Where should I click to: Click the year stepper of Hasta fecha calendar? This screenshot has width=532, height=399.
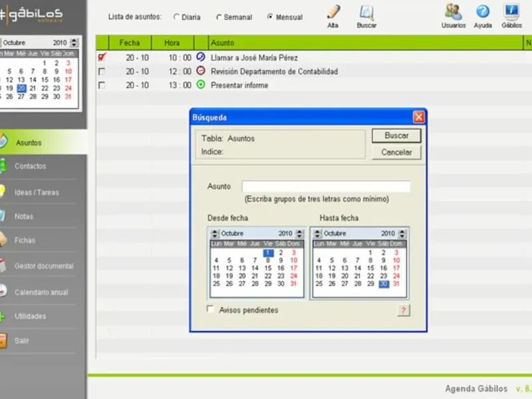coord(402,233)
